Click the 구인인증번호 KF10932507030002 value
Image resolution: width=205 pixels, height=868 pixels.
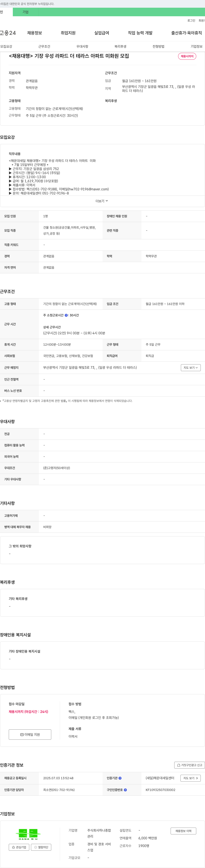pos(160,790)
